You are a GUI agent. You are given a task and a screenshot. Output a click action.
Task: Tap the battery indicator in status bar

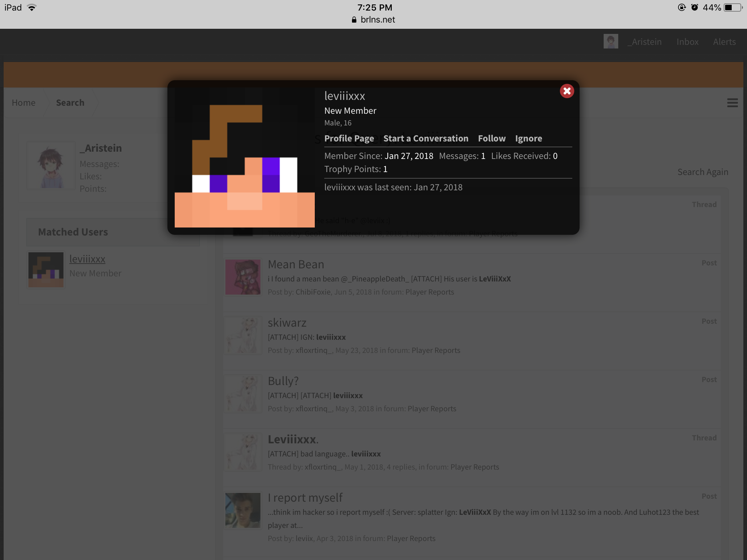pos(733,7)
